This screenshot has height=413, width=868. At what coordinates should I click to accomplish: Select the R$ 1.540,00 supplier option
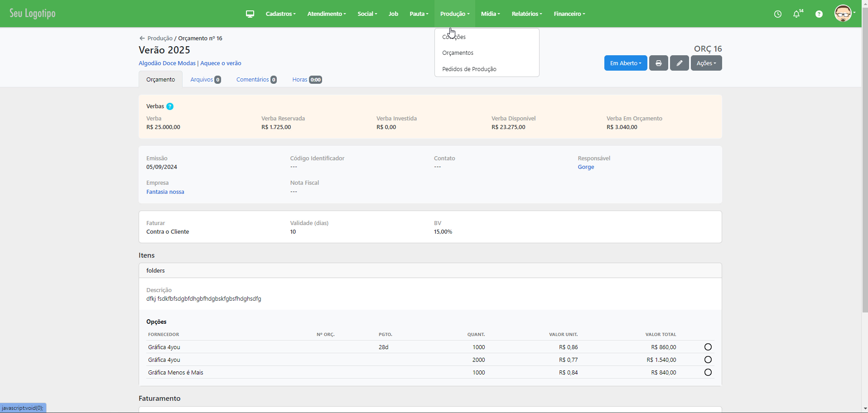click(x=708, y=360)
